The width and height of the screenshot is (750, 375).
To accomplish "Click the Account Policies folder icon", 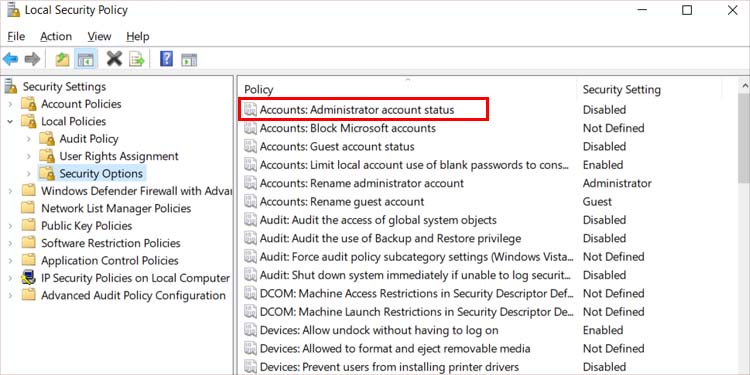I will (x=29, y=104).
